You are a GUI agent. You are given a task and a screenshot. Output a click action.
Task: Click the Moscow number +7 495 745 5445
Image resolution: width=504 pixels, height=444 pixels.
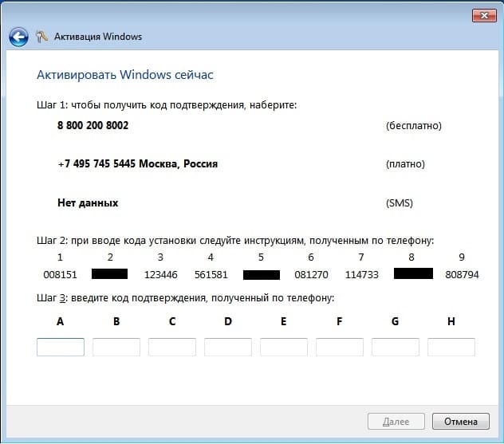pos(138,164)
